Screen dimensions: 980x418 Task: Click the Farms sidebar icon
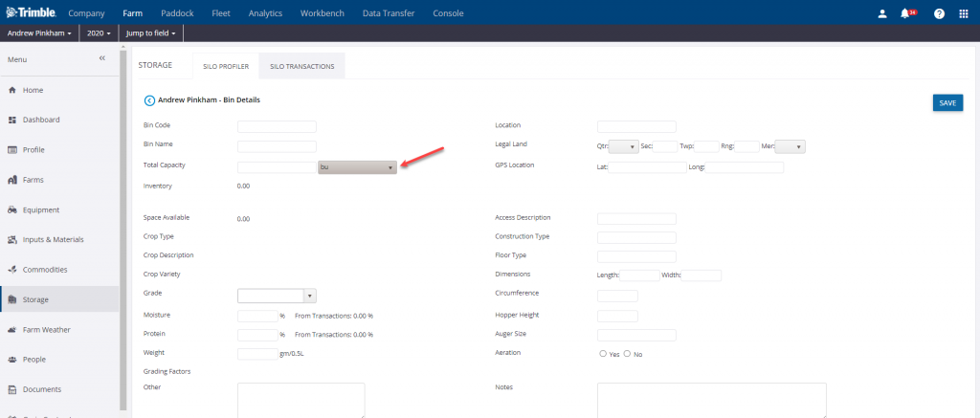click(x=11, y=180)
